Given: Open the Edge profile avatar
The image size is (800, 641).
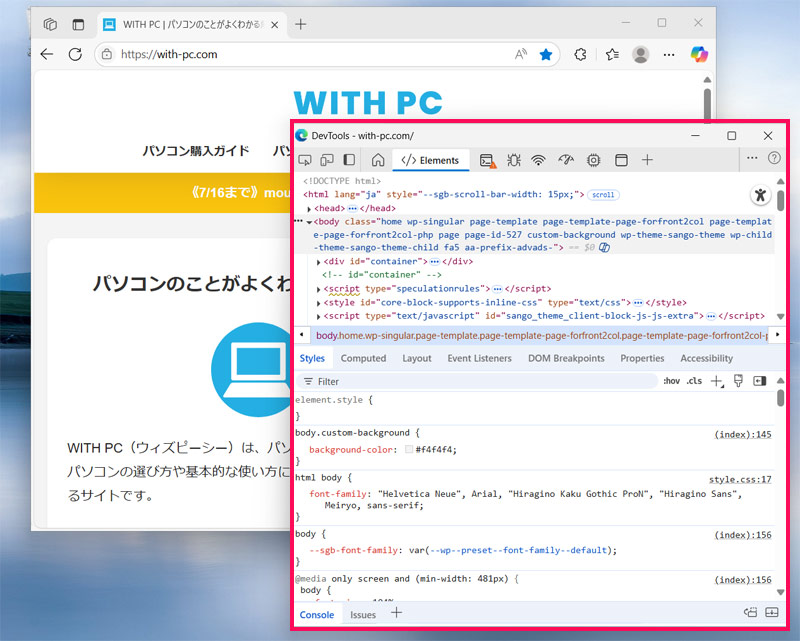Looking at the screenshot, I should 640,54.
